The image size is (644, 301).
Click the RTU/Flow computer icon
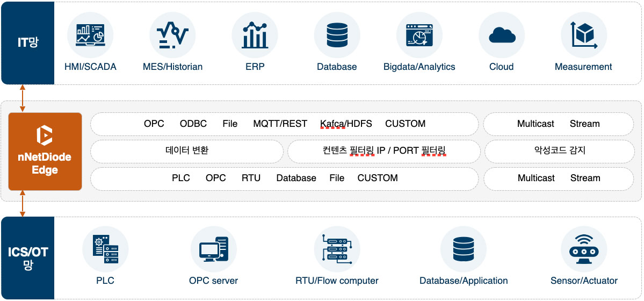(337, 249)
